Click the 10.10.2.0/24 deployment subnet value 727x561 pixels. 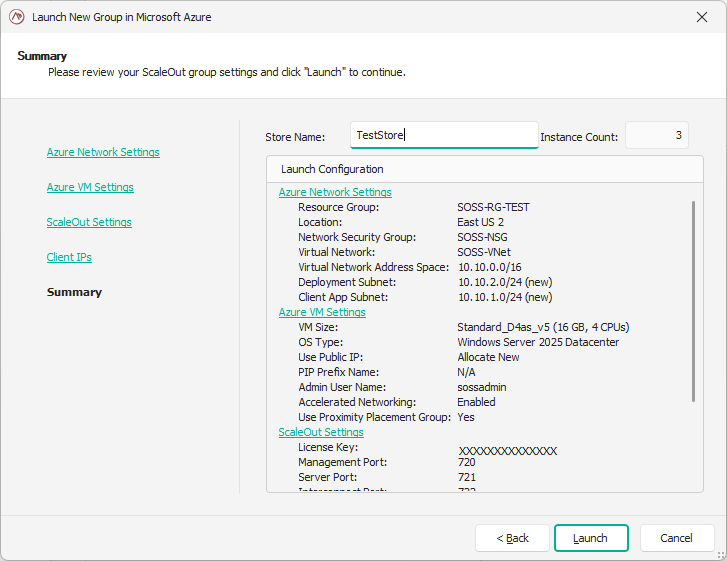505,282
